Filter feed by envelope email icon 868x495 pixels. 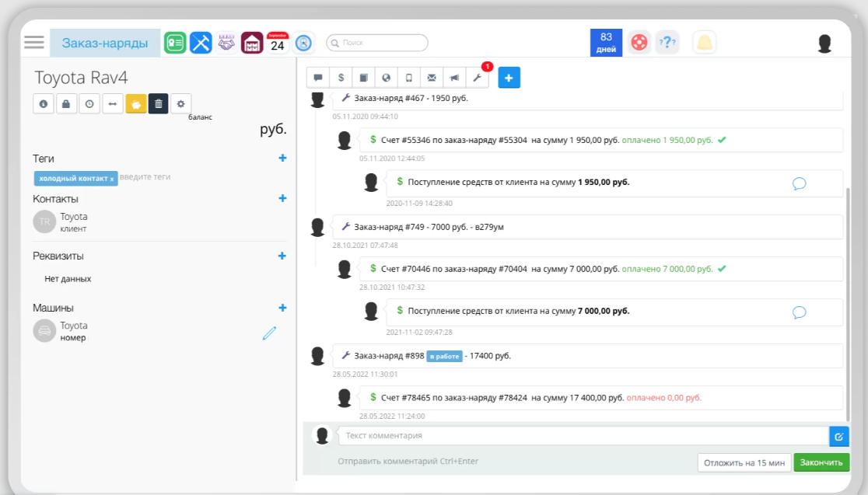432,78
